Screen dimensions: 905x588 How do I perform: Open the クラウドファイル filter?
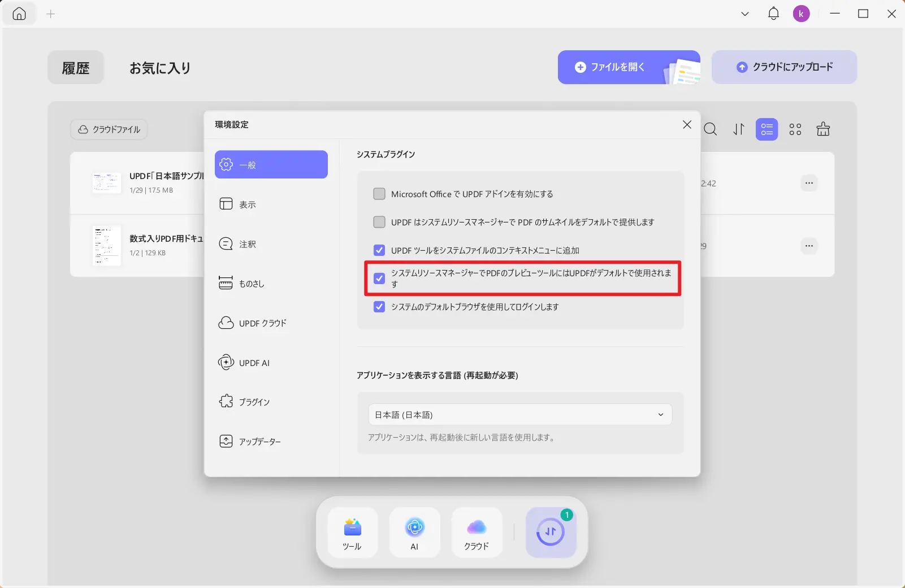pos(109,129)
